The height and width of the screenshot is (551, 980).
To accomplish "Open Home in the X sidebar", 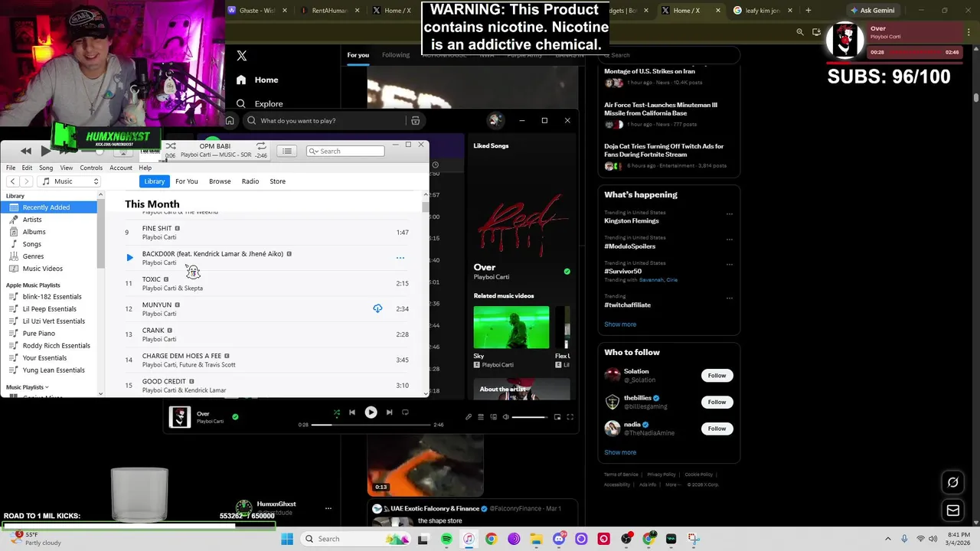I will 257,80.
